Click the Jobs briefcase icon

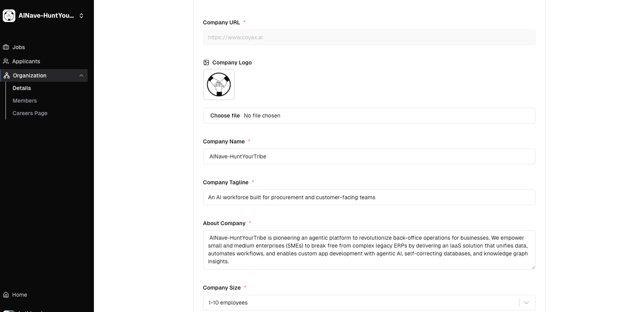pos(6,47)
